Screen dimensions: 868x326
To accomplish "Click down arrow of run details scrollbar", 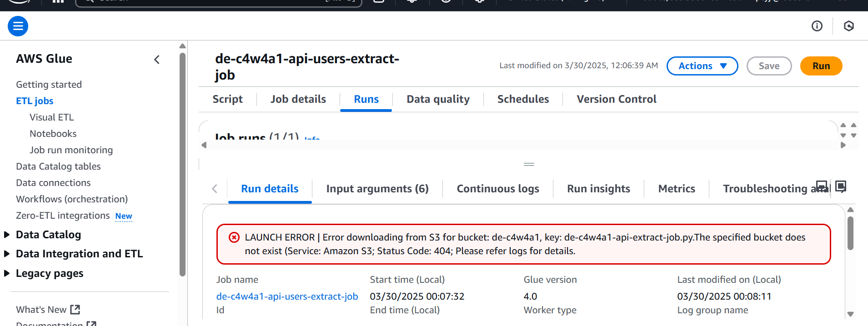I will click(851, 314).
